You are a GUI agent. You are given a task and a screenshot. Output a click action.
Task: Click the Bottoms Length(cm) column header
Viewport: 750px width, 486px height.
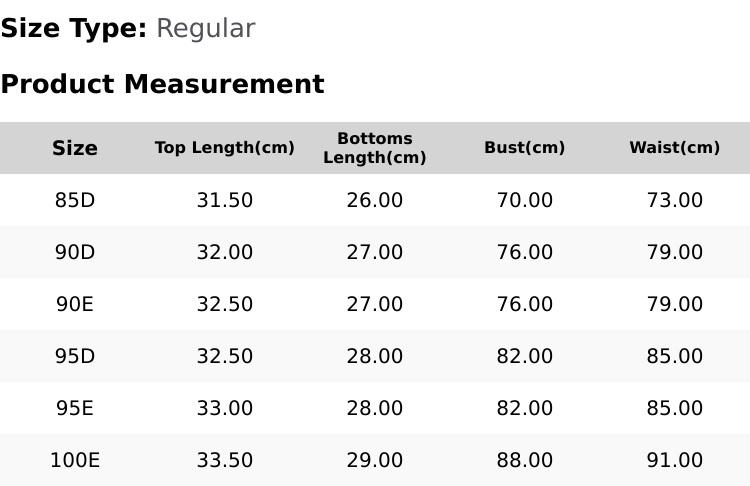[375, 148]
